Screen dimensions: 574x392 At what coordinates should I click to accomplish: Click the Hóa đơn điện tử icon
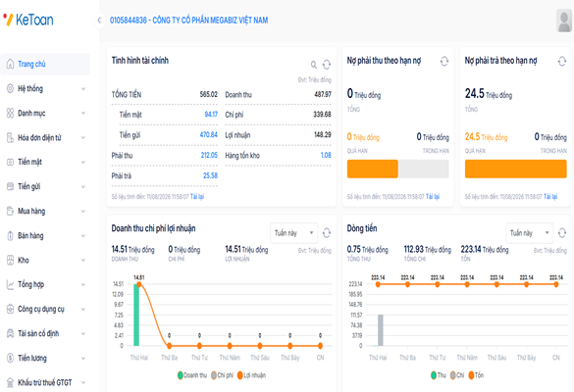click(10, 137)
